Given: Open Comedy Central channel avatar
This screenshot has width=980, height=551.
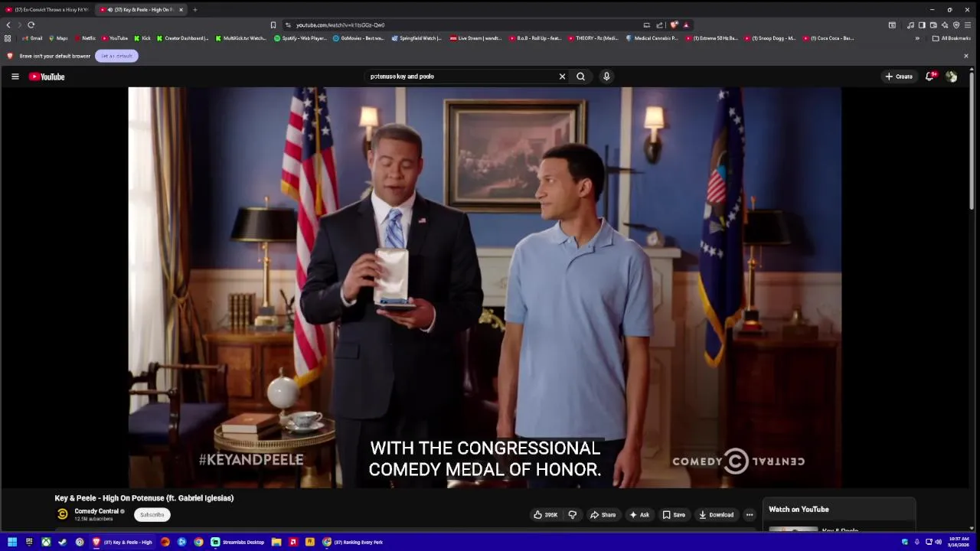Looking at the screenshot, I should (63, 514).
